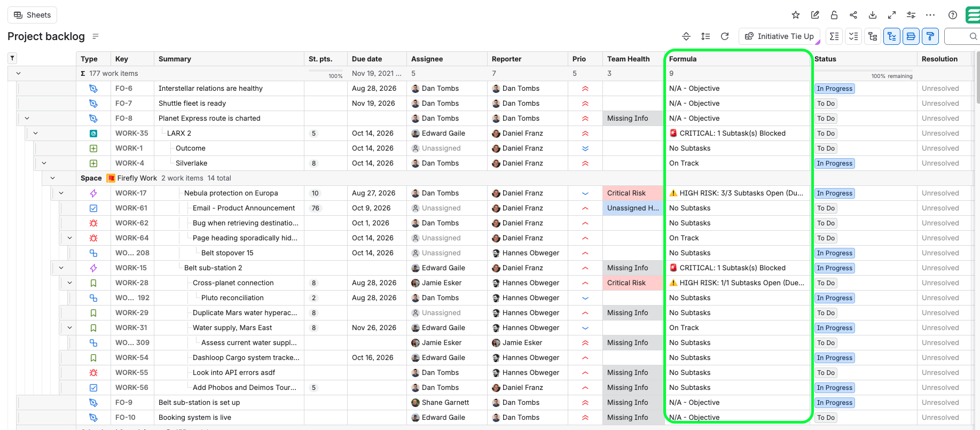The width and height of the screenshot is (980, 430).
Task: Click the refresh icon
Action: tap(725, 36)
